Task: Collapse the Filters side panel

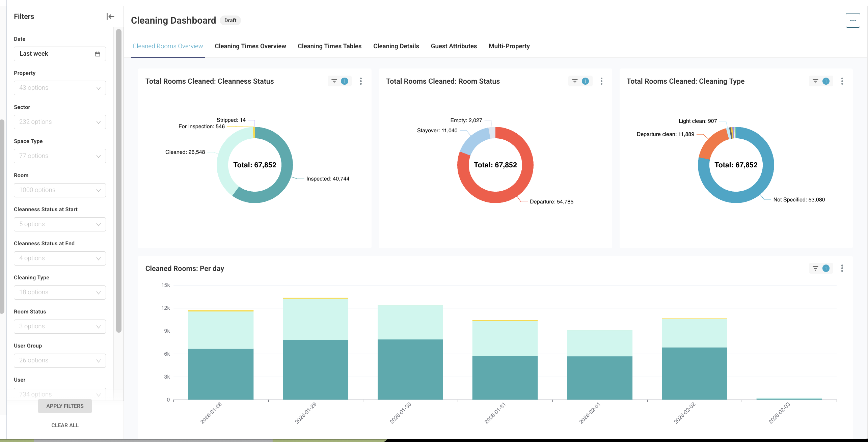Action: click(x=110, y=17)
